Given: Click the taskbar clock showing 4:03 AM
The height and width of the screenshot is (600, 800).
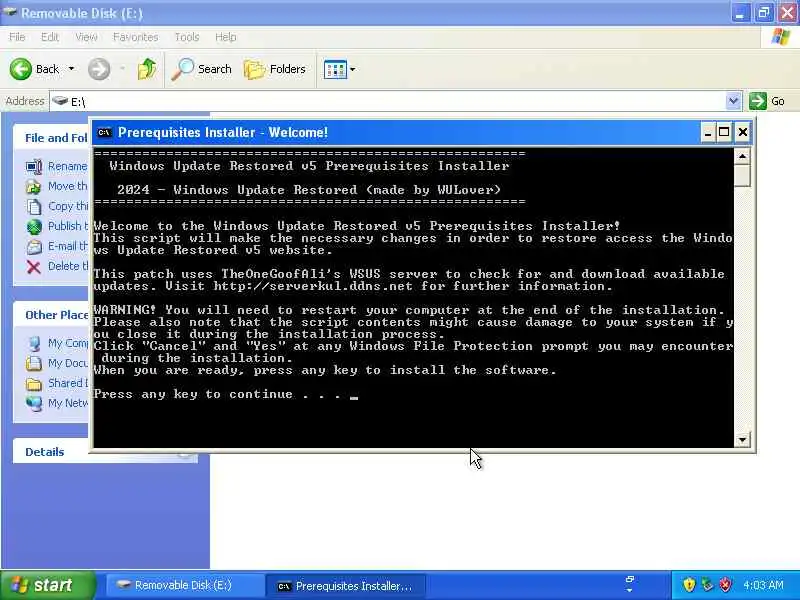Looking at the screenshot, I should click(x=763, y=585).
